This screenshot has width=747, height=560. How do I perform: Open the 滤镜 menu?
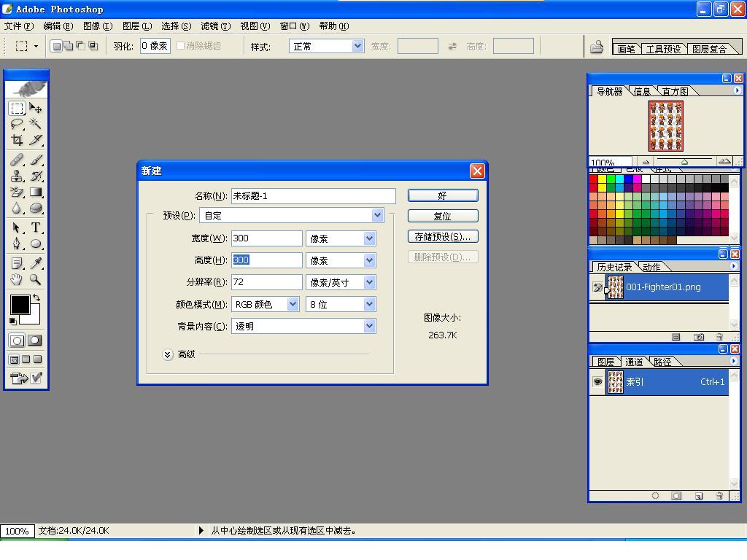tap(215, 26)
